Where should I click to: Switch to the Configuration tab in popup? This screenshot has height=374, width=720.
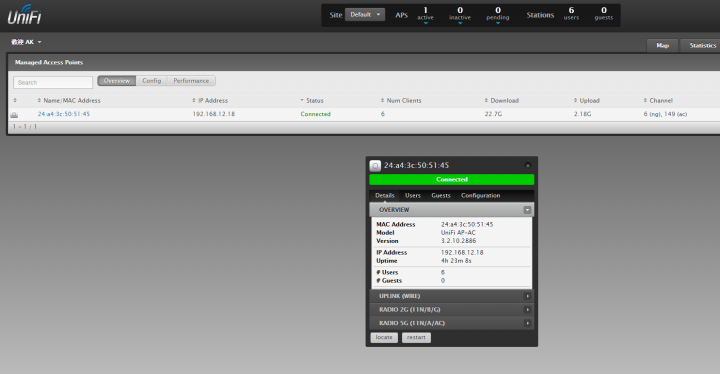pos(480,196)
